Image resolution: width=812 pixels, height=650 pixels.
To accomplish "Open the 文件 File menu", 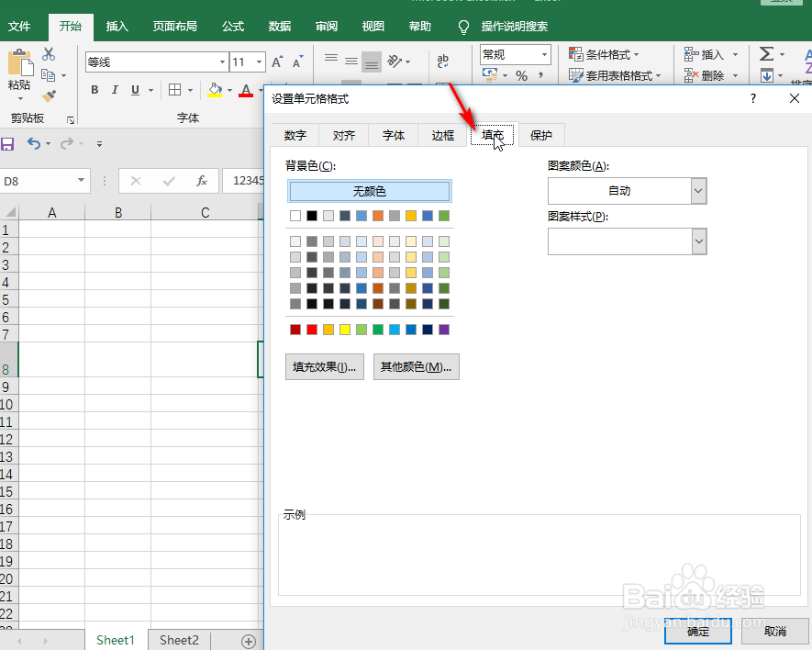I will [19, 26].
